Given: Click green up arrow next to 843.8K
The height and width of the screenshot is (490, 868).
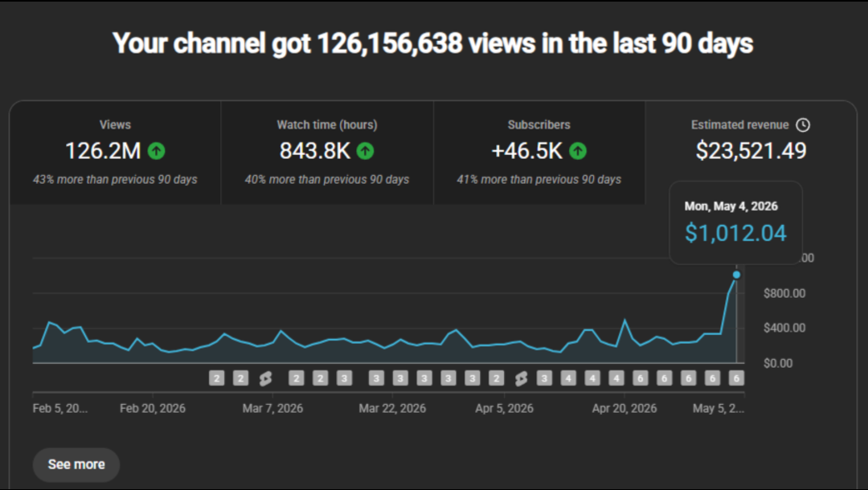Looking at the screenshot, I should click(366, 151).
